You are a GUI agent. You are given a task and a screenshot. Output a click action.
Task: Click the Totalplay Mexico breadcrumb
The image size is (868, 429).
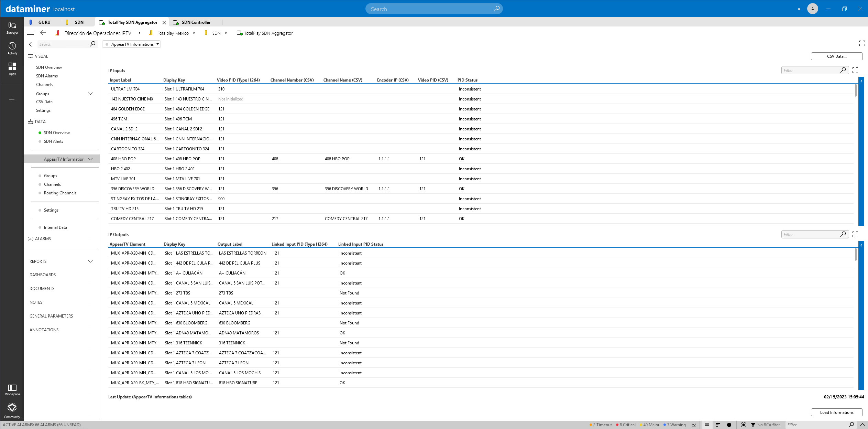(173, 33)
